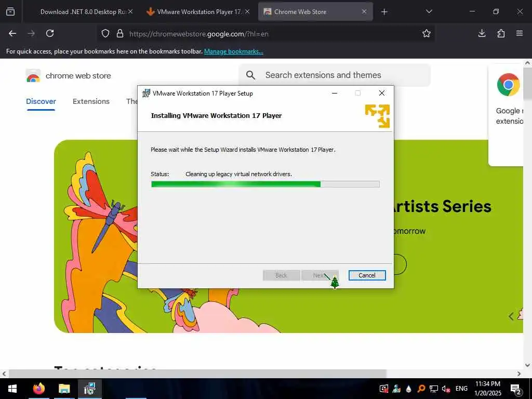Select the VMware installer taskbar icon
Image resolution: width=532 pixels, height=399 pixels.
tap(89, 389)
